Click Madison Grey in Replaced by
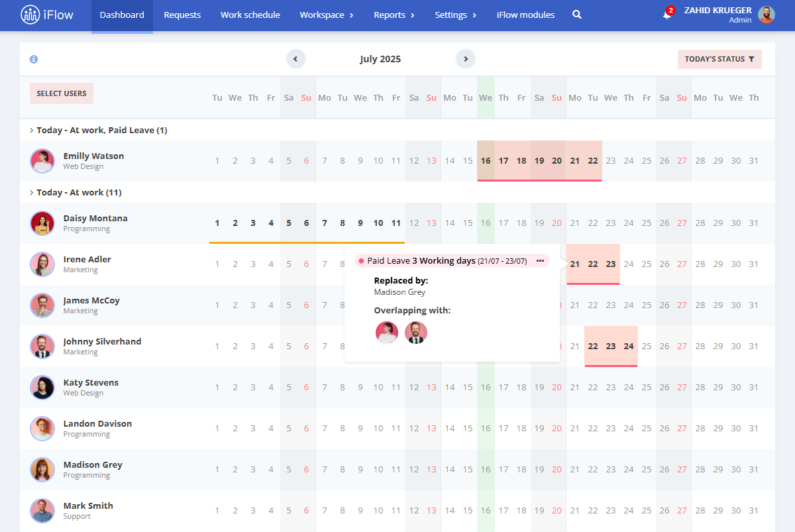Viewport: 795px width, 532px height. [x=399, y=292]
